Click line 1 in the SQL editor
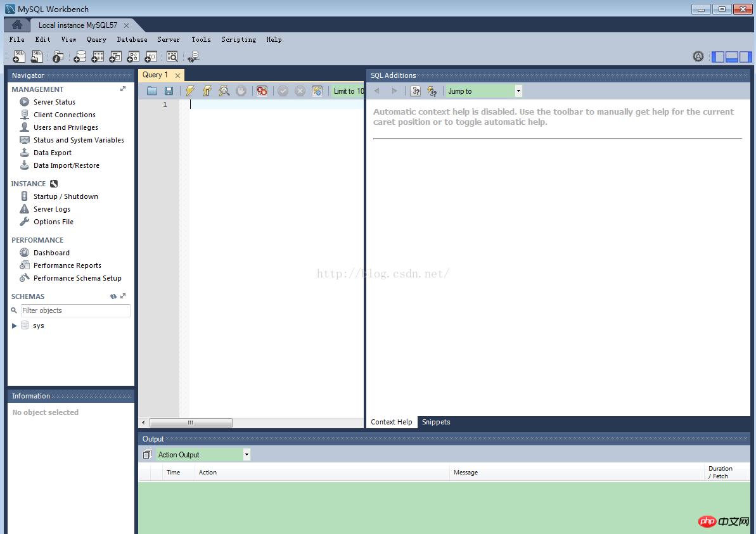Screen dimensions: 756x534 (x=276, y=105)
